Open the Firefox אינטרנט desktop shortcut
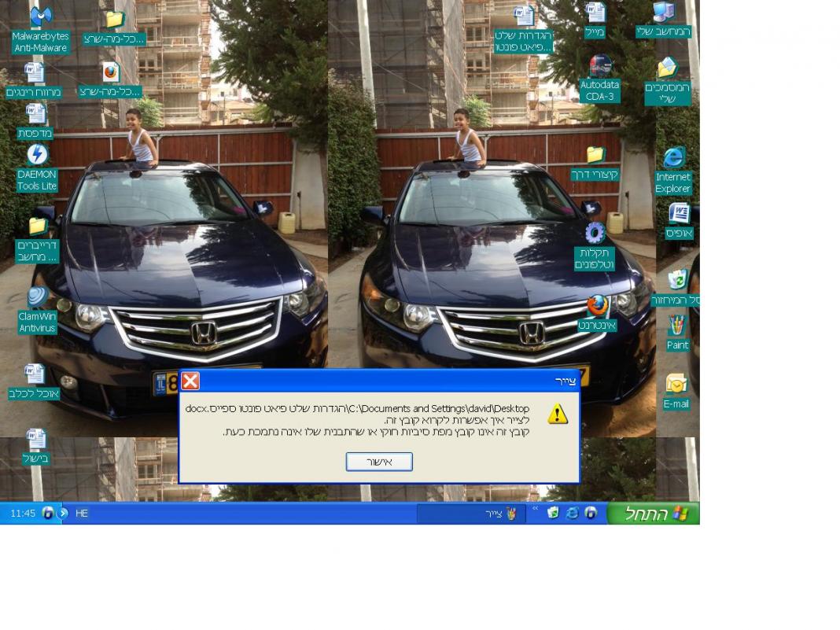Viewport: 840px width, 630px height. click(597, 306)
